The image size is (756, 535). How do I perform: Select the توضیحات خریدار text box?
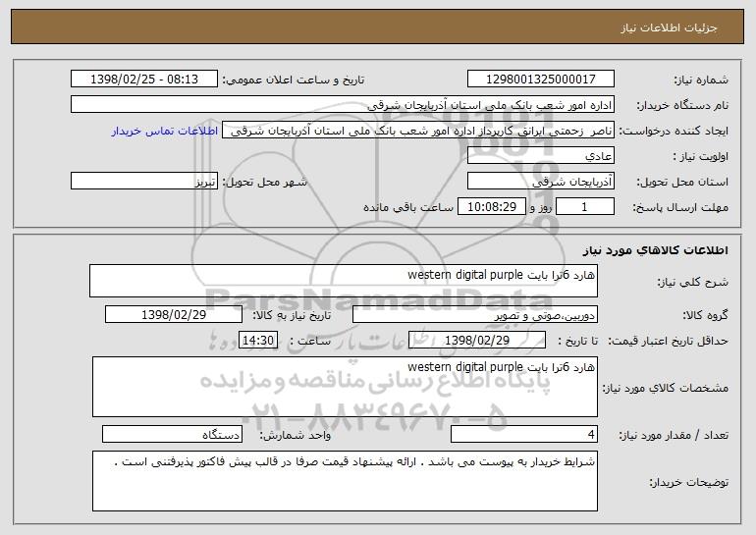click(345, 481)
